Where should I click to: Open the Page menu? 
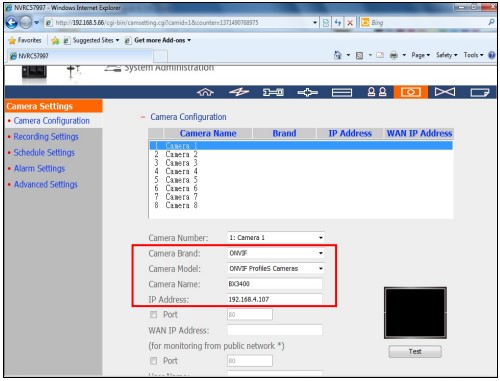tap(421, 55)
